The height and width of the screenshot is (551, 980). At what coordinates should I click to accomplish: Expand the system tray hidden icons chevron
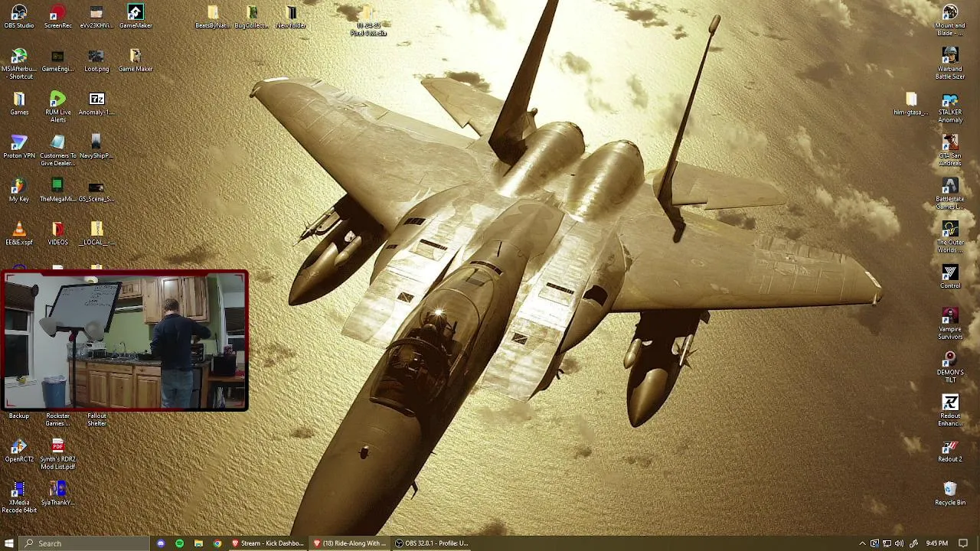[862, 543]
